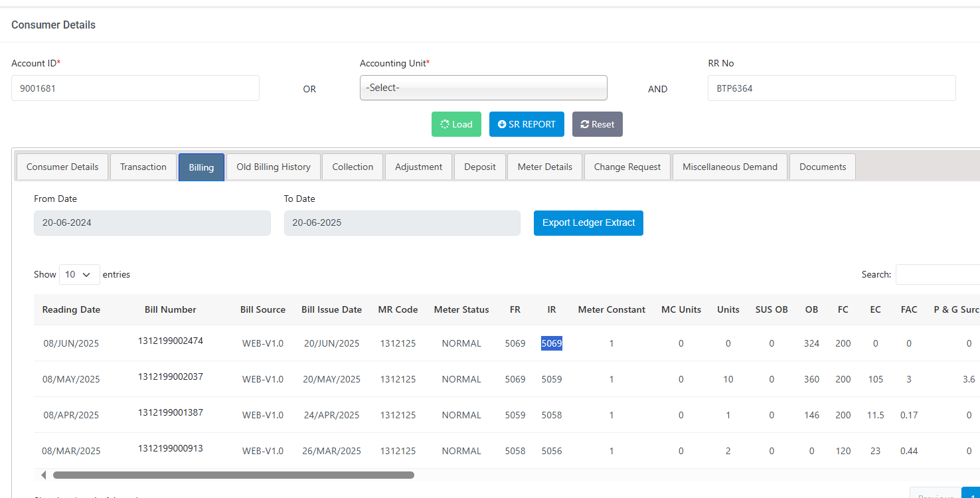Click bill number 1312199002474

click(x=171, y=341)
